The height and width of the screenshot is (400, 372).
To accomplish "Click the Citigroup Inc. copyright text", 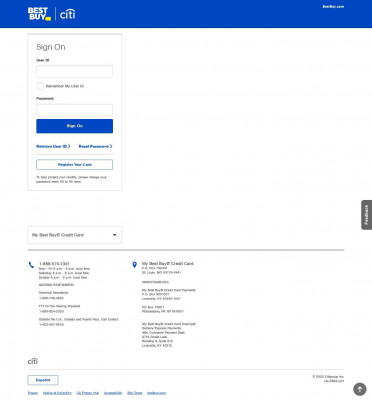I will [x=328, y=377].
